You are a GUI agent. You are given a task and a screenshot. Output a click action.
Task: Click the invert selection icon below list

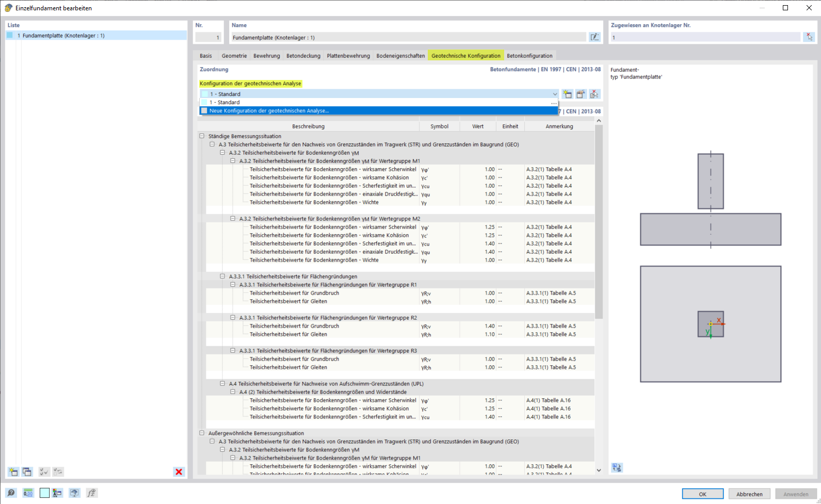click(x=58, y=472)
